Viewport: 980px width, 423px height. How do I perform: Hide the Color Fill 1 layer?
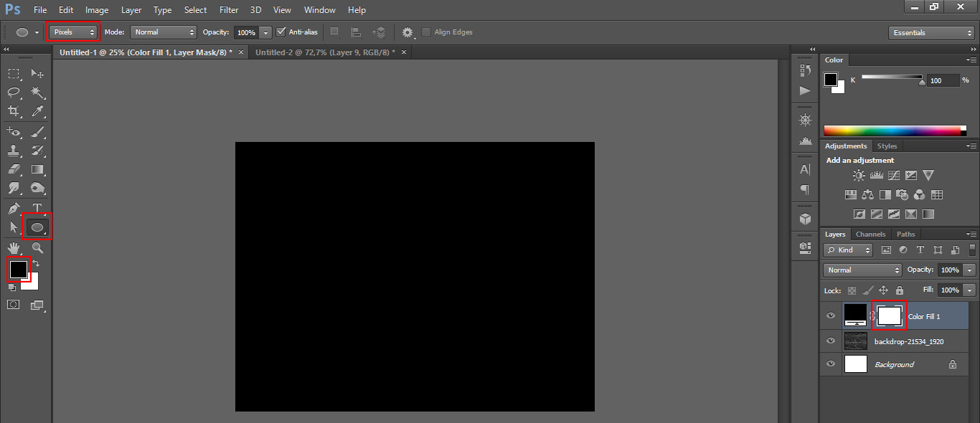(x=831, y=316)
